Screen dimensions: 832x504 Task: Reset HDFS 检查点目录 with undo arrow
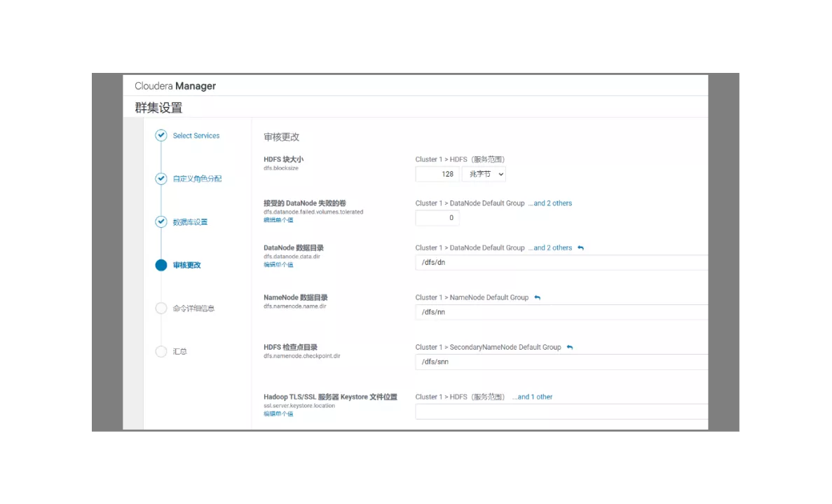(569, 348)
